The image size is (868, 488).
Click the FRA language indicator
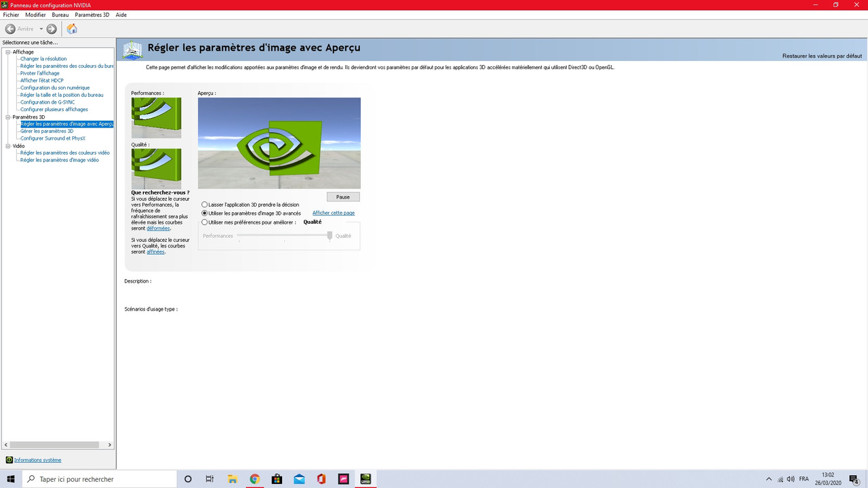804,479
